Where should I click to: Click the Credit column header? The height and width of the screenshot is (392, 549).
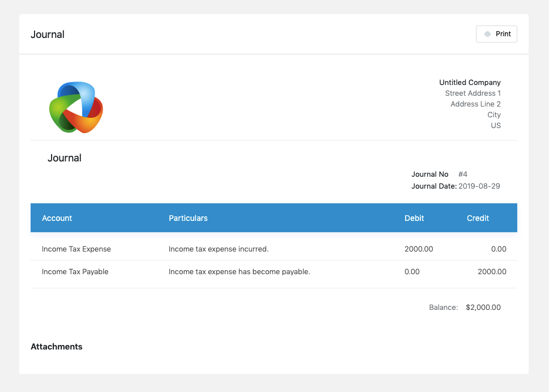pos(478,218)
